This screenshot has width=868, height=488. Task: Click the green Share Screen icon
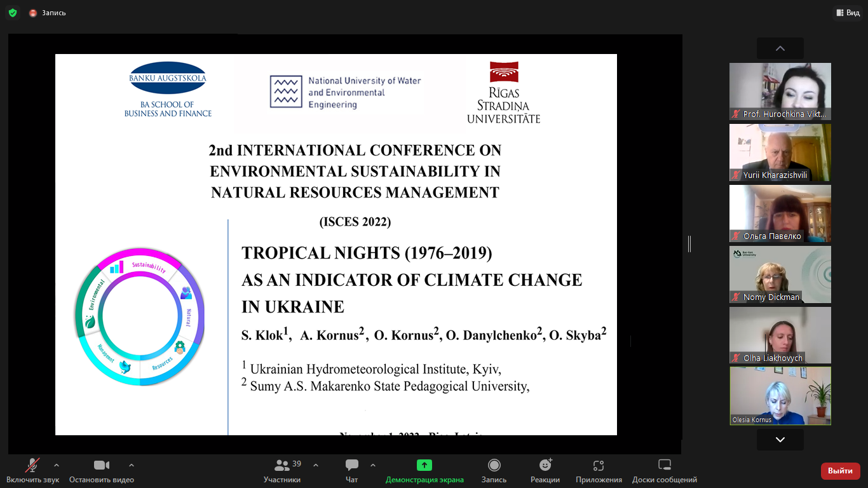(x=424, y=466)
